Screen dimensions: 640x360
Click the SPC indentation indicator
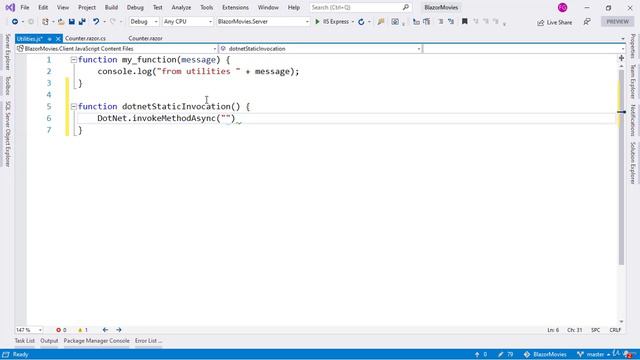(596, 330)
